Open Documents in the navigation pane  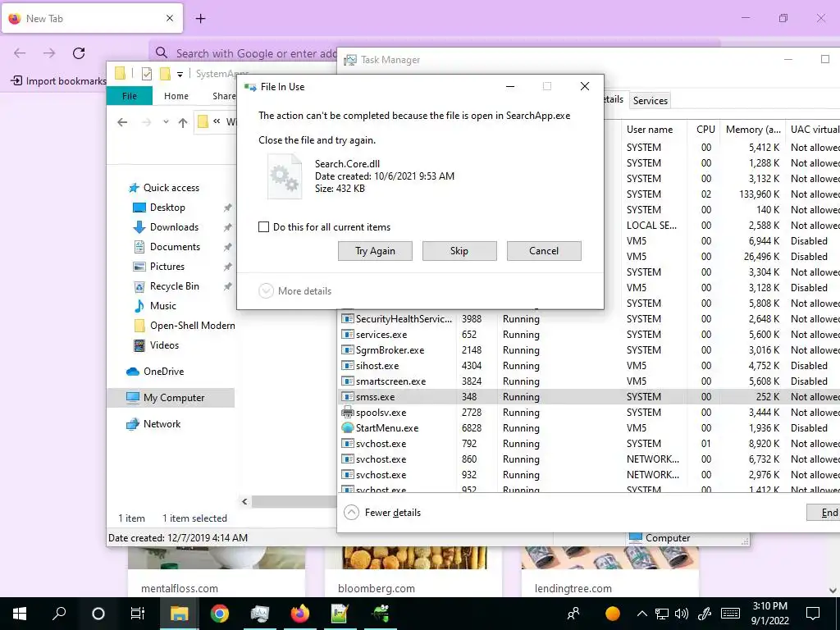(x=175, y=247)
